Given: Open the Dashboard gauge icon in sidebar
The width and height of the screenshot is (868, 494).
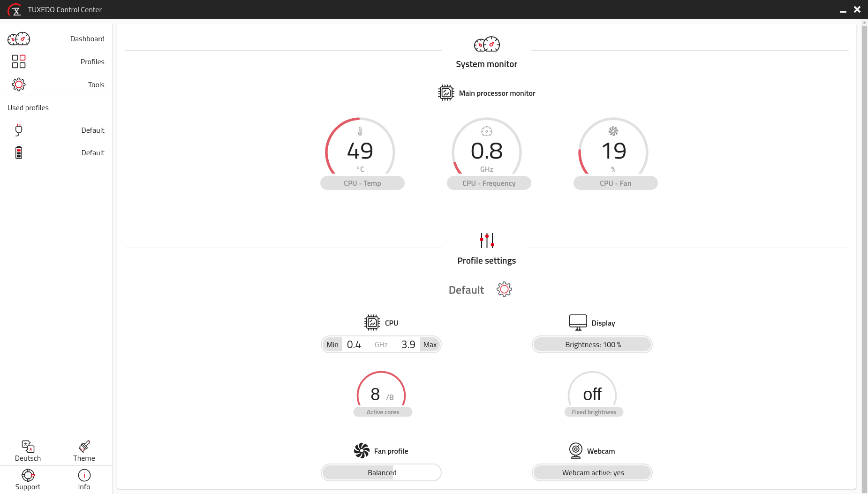Looking at the screenshot, I should (19, 38).
